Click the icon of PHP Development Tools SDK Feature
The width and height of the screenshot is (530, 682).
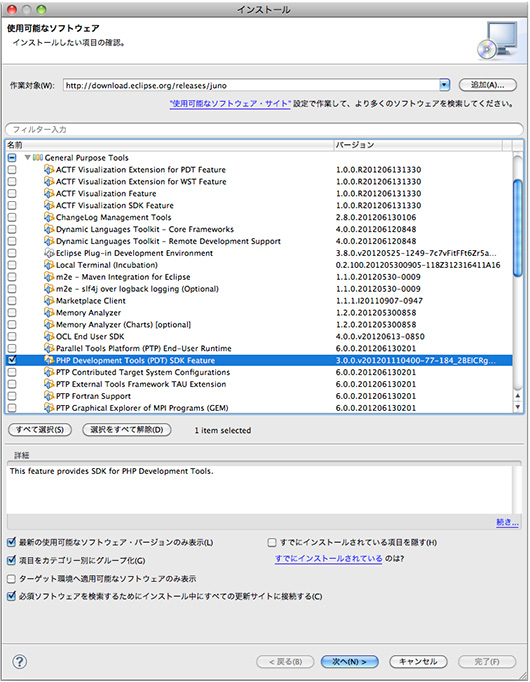(49, 360)
